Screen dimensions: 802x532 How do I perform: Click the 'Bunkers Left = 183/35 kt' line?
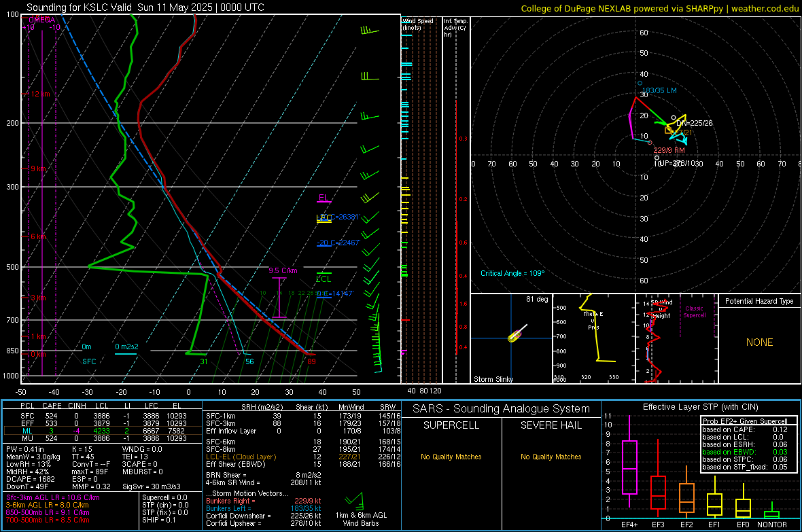point(264,508)
